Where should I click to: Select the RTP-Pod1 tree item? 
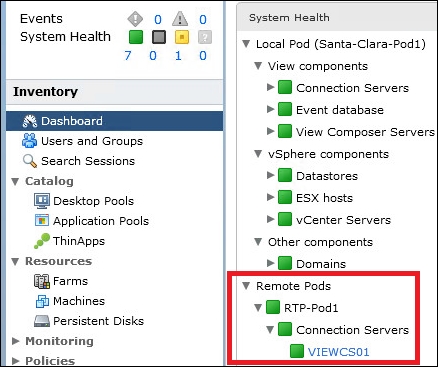pos(311,308)
